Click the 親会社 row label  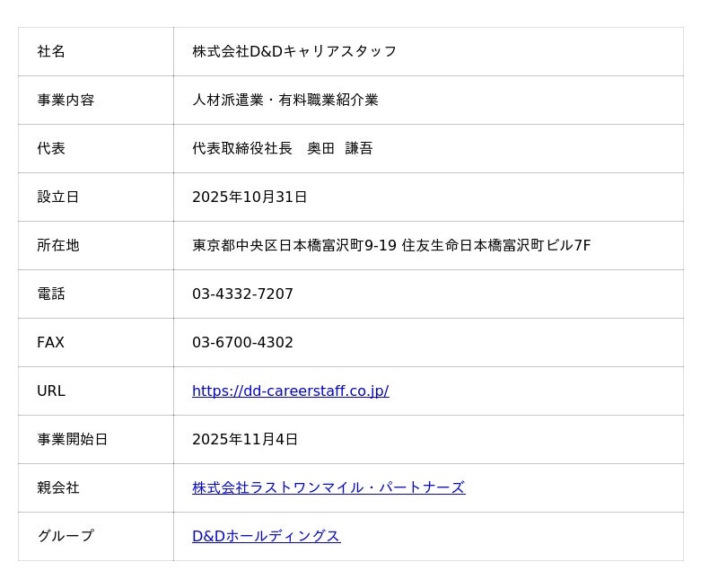point(58,488)
